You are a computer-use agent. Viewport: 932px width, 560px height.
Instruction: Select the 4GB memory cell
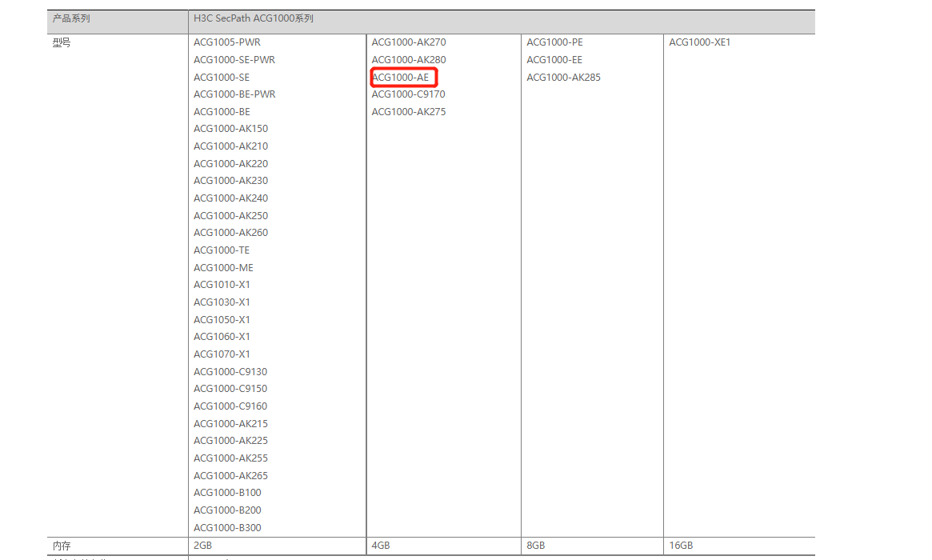pos(381,545)
